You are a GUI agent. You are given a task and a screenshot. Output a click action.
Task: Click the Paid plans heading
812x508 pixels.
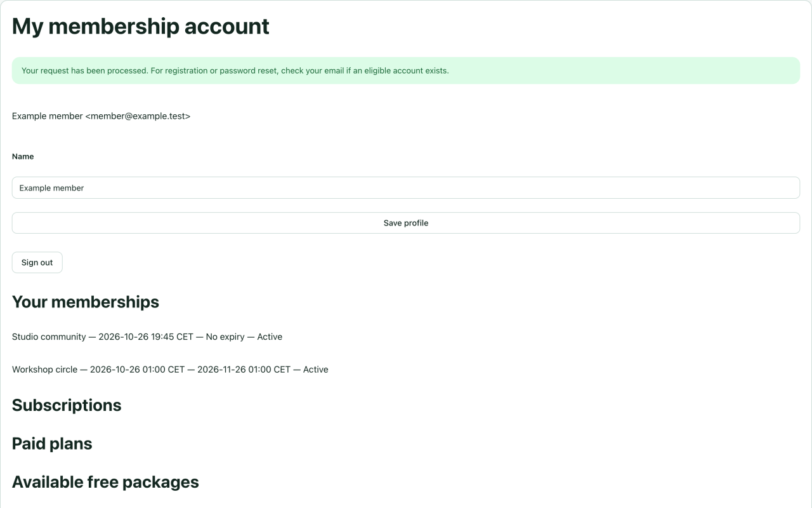tap(52, 443)
